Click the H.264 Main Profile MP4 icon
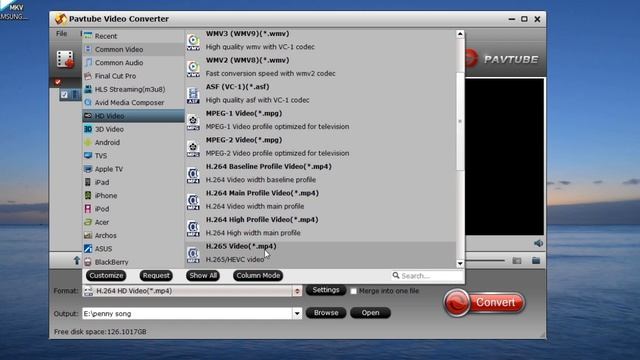This screenshot has width=640, height=360. pyautogui.click(x=193, y=201)
